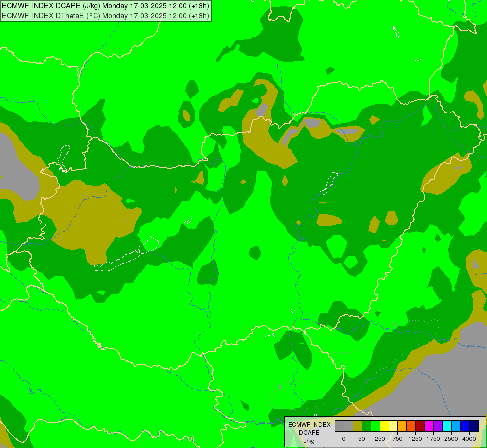Select the magenta legend swatch before 1750
Viewport: 487px width, 448px height.
[429, 426]
